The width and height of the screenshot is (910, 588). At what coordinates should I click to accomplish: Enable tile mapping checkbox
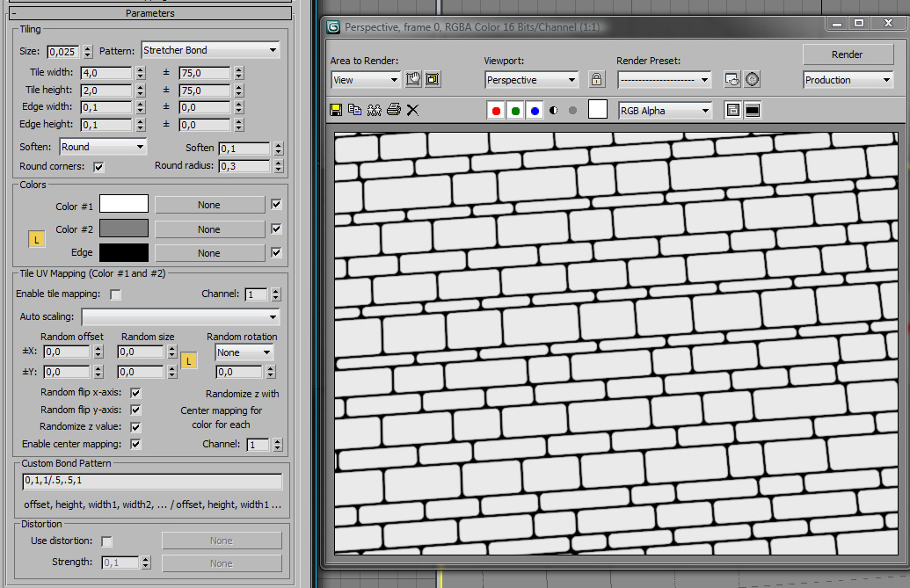pos(115,294)
